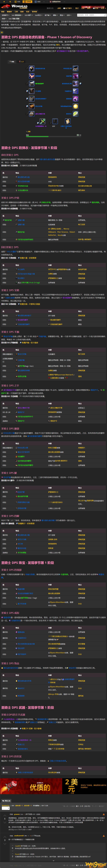Expand the 地下城 dropdown in the sub-navigation
This screenshot has height=868, width=107.
click(48, 15)
